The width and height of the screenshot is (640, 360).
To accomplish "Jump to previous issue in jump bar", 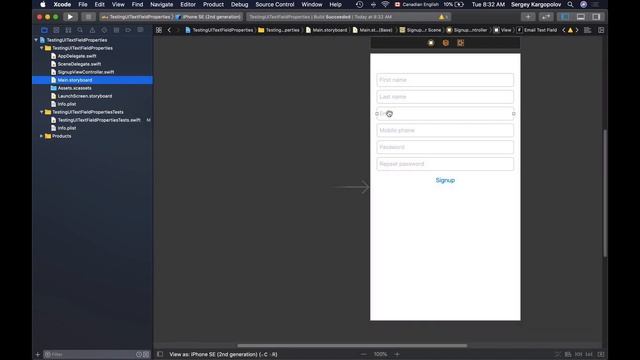I will [x=564, y=30].
